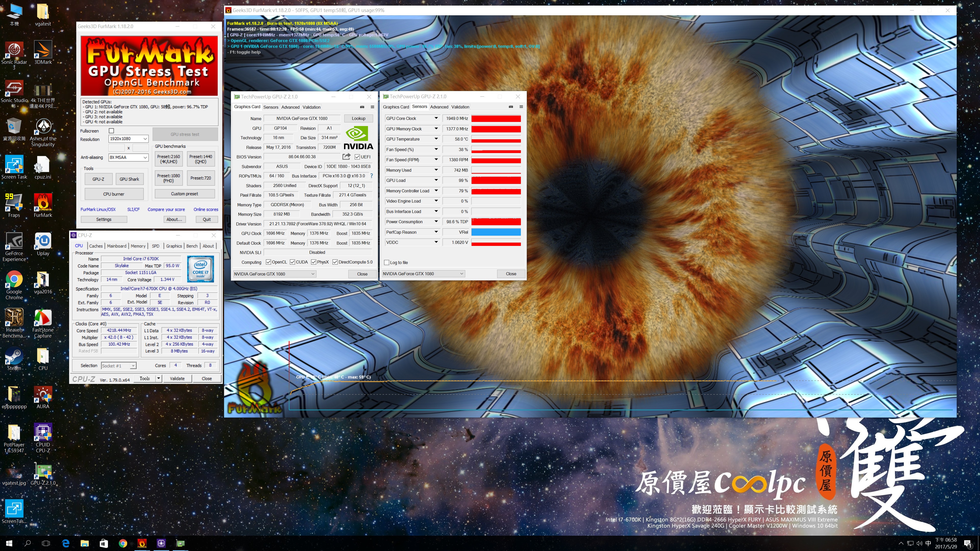Viewport: 980px width, 551px height.
Task: Open the 3DMark desktop icon
Action: coord(43,53)
